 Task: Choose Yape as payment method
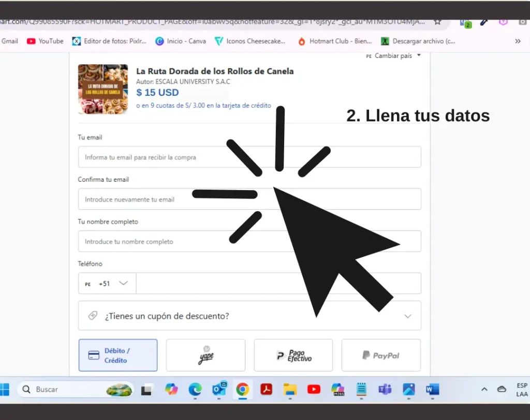(205, 355)
